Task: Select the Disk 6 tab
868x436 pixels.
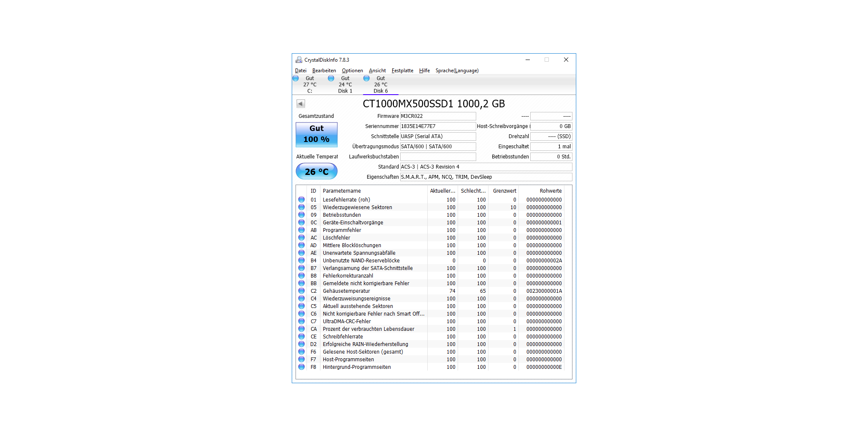Action: click(x=380, y=84)
